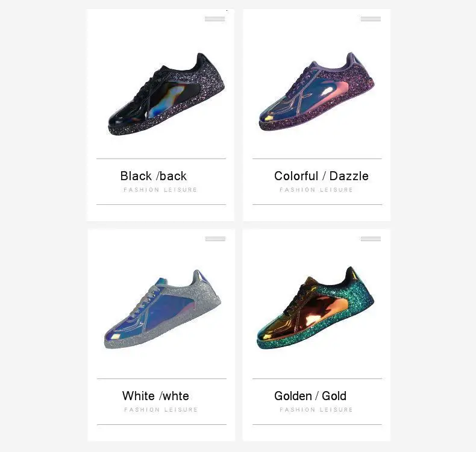Click "Fashion Leisure" subtitle under Golden / Gold

click(x=316, y=409)
